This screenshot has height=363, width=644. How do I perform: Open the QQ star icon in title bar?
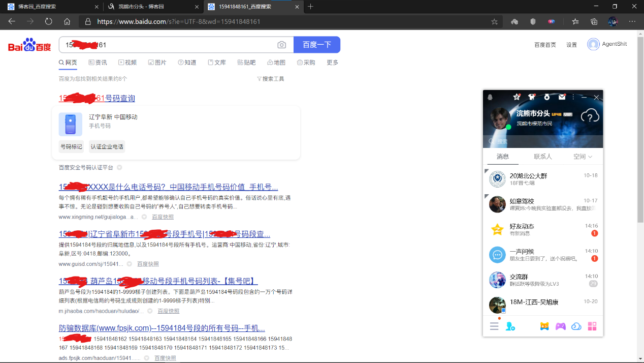tap(517, 97)
